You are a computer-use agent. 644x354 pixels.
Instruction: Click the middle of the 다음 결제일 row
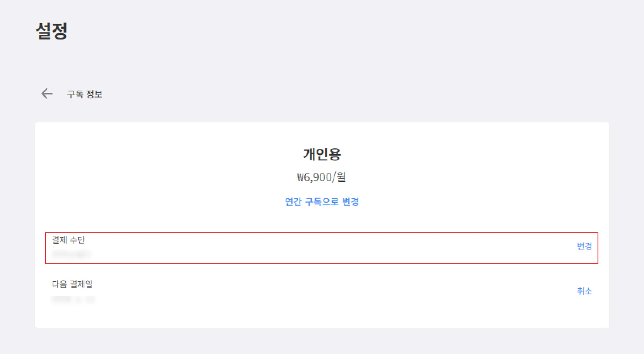click(322, 291)
